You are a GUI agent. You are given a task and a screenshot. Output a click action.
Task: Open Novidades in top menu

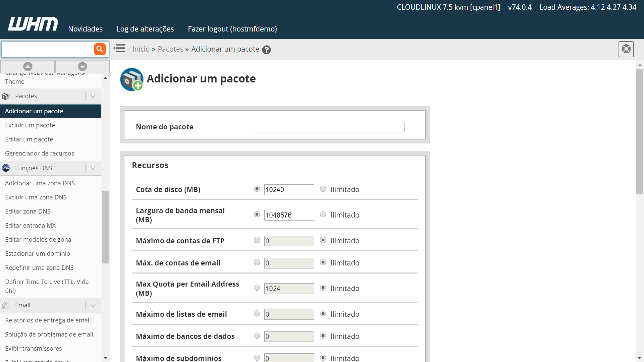click(85, 29)
